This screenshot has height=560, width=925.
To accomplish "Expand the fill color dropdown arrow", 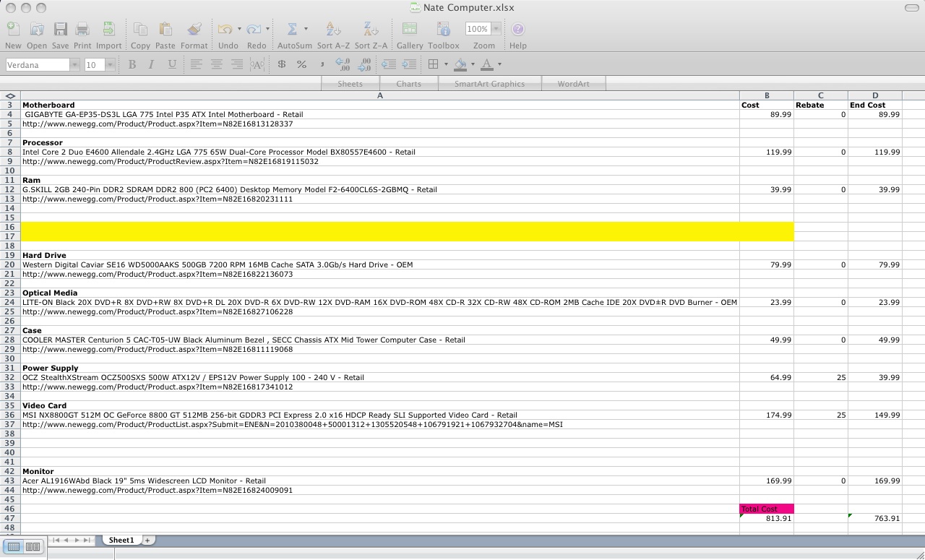I will coord(473,64).
